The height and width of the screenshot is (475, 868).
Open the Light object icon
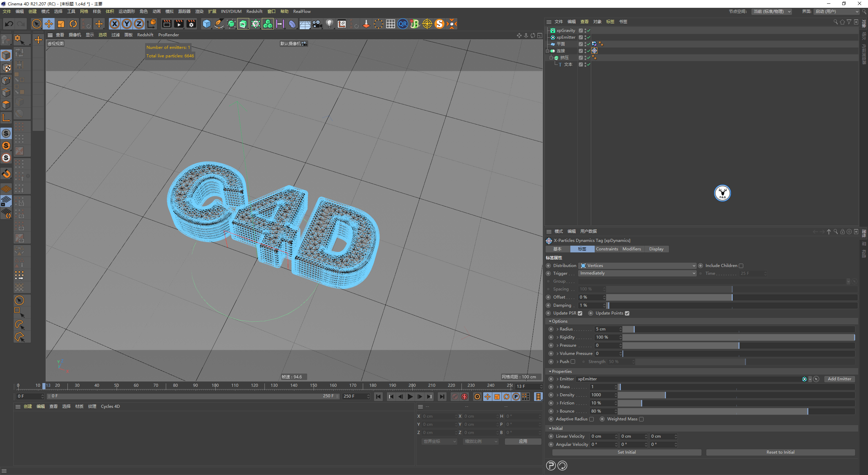click(x=329, y=24)
